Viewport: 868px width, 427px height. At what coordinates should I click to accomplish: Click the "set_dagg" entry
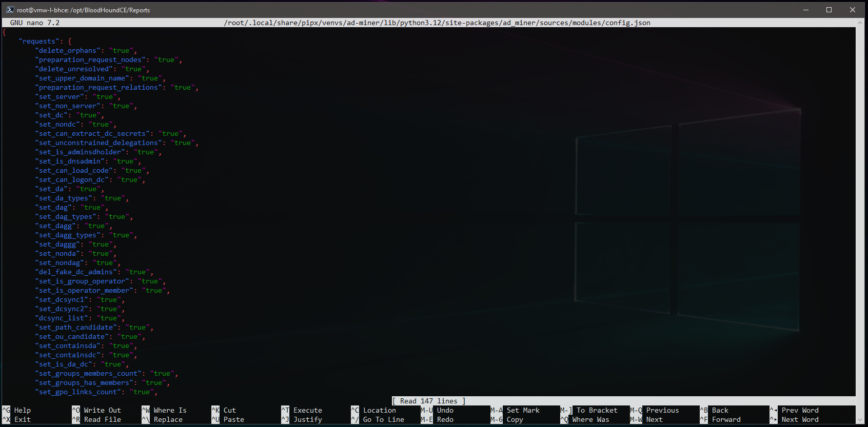tap(74, 226)
